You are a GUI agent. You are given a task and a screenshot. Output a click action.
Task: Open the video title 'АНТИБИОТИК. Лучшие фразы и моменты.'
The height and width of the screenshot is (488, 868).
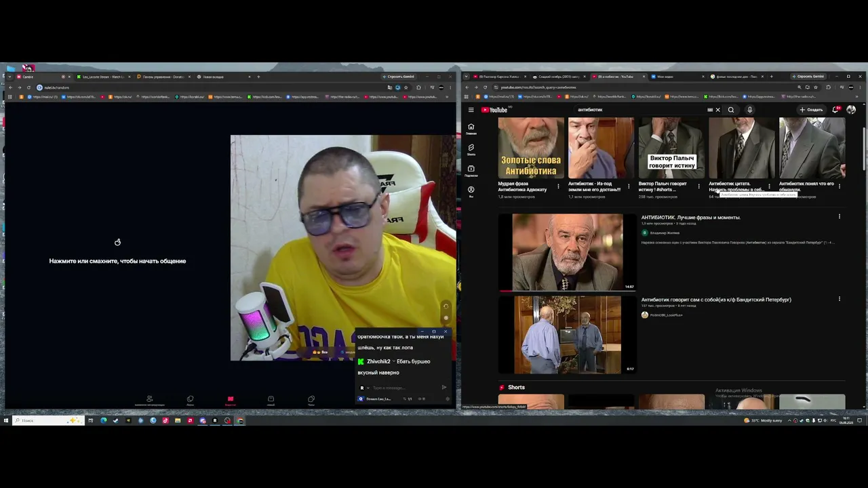(691, 218)
